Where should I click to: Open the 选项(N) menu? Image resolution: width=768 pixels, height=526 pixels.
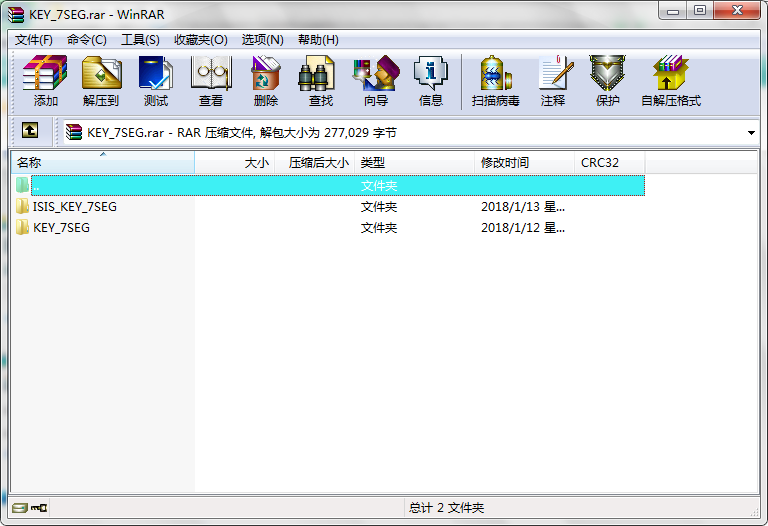[263, 40]
